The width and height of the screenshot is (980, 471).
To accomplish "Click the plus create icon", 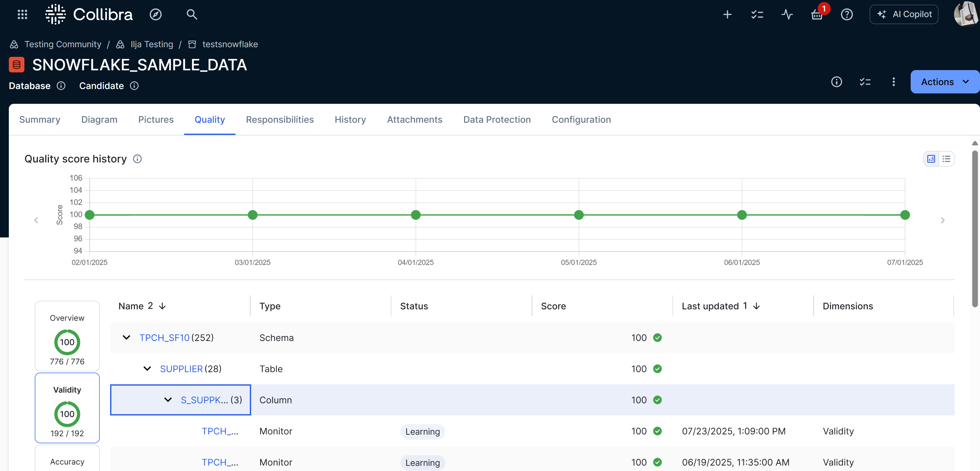I will (x=727, y=15).
